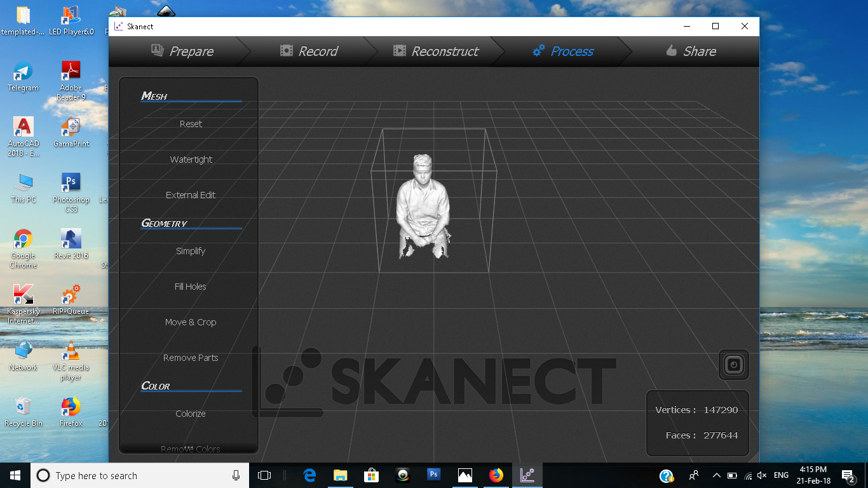Viewport: 868px width, 488px height.
Task: Open the Action Center notifications icon
Action: pos(848,475)
